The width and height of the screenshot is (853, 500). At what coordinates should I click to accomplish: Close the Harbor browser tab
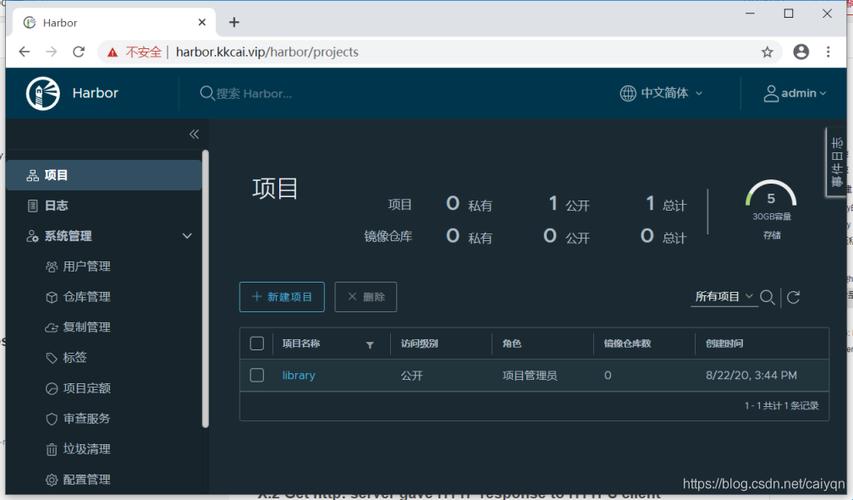point(202,22)
